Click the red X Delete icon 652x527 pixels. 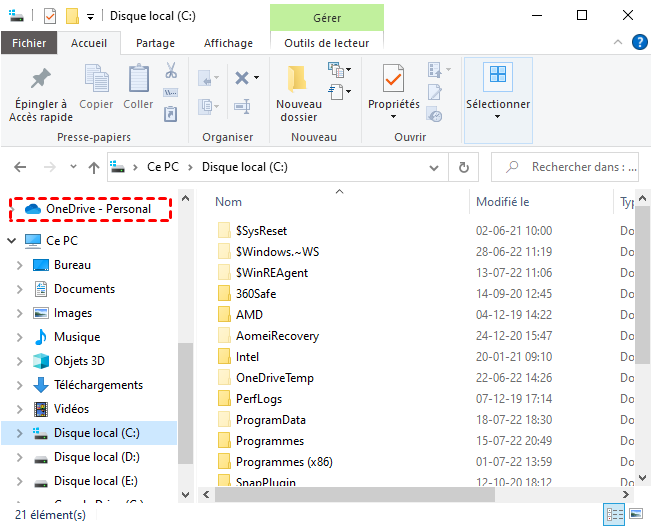(x=242, y=78)
